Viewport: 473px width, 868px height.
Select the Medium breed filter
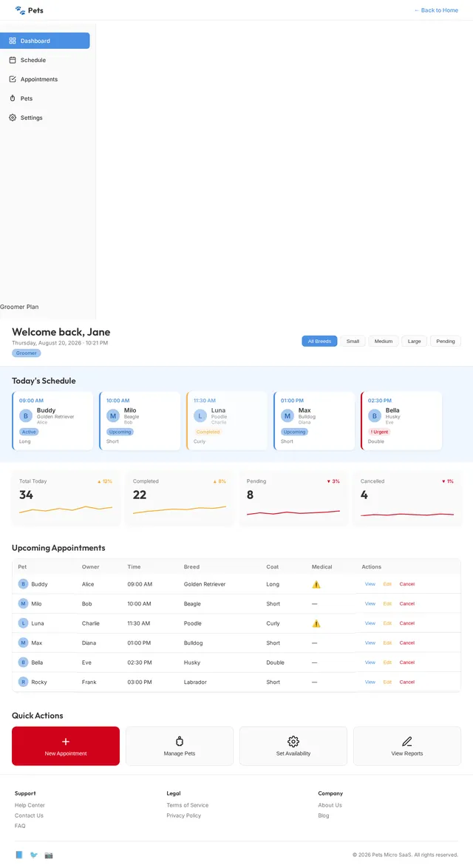(x=384, y=342)
